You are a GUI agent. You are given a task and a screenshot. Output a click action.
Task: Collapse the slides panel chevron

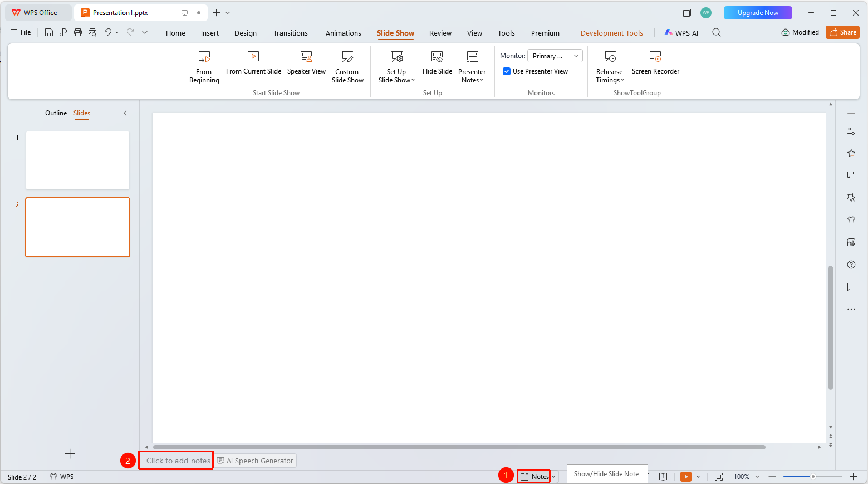[x=125, y=113]
